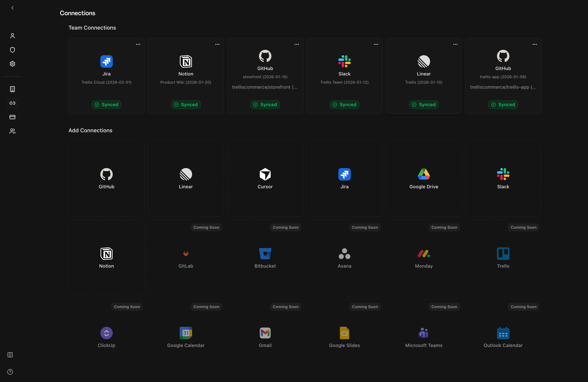The image size is (588, 382).
Task: Open the trellis-app GitHub card menu
Action: [x=534, y=44]
